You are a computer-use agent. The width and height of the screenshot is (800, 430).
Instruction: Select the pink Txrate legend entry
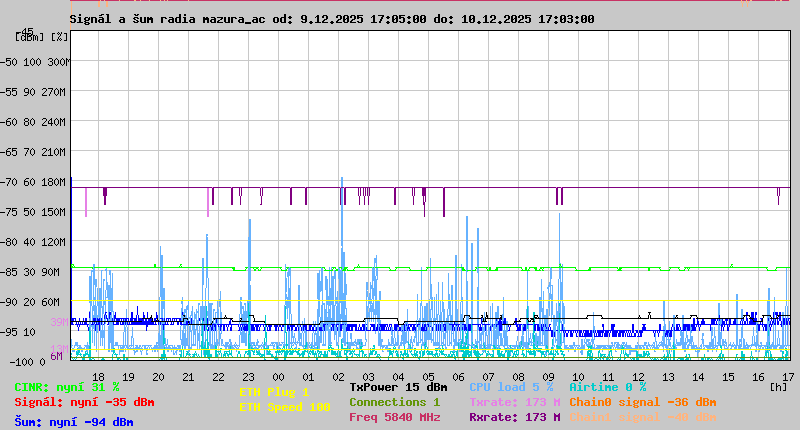(x=515, y=402)
